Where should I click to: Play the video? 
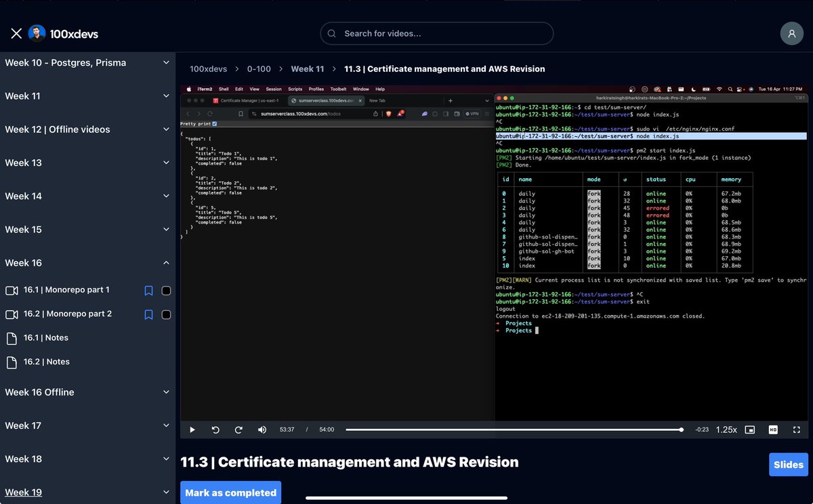click(192, 429)
